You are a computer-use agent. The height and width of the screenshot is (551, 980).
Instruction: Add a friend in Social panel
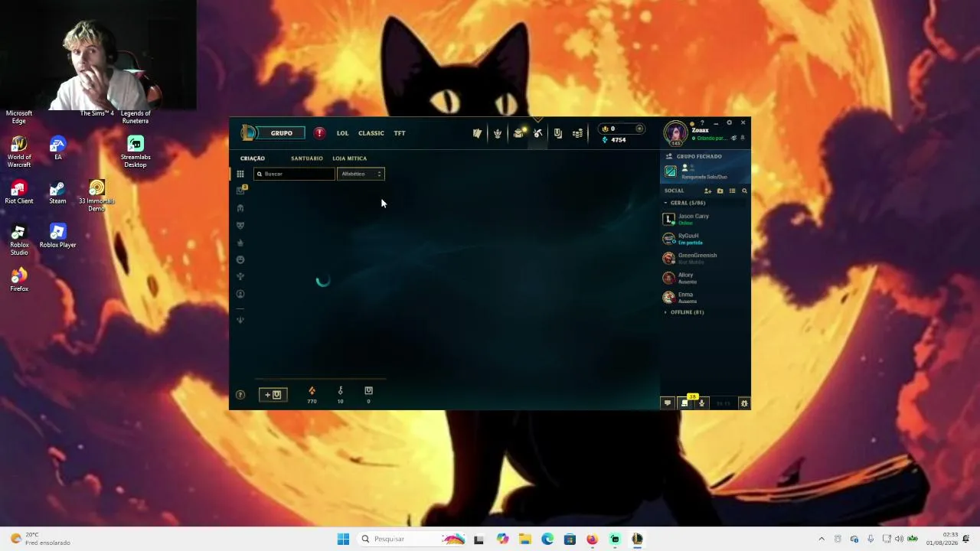(708, 191)
